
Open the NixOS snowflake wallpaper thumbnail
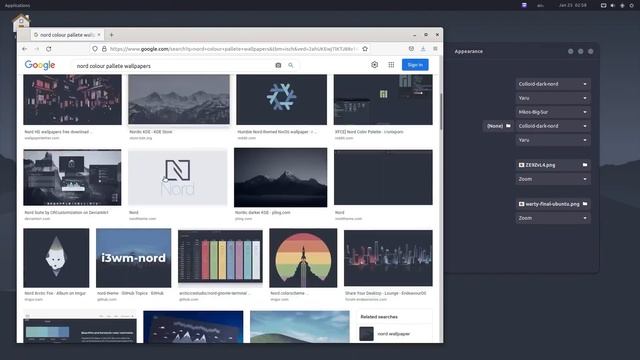(281, 100)
